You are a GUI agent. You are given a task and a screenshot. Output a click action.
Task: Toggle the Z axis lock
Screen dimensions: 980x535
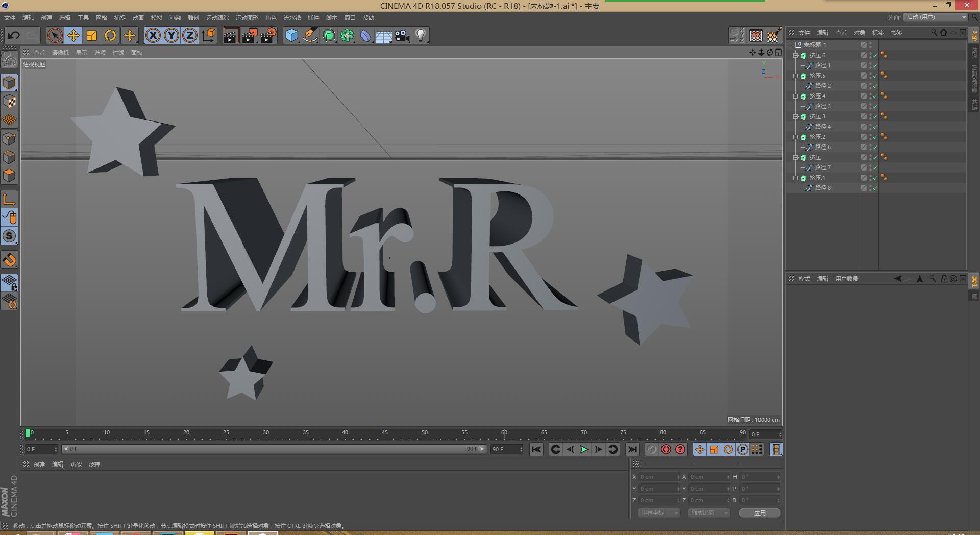pos(190,35)
